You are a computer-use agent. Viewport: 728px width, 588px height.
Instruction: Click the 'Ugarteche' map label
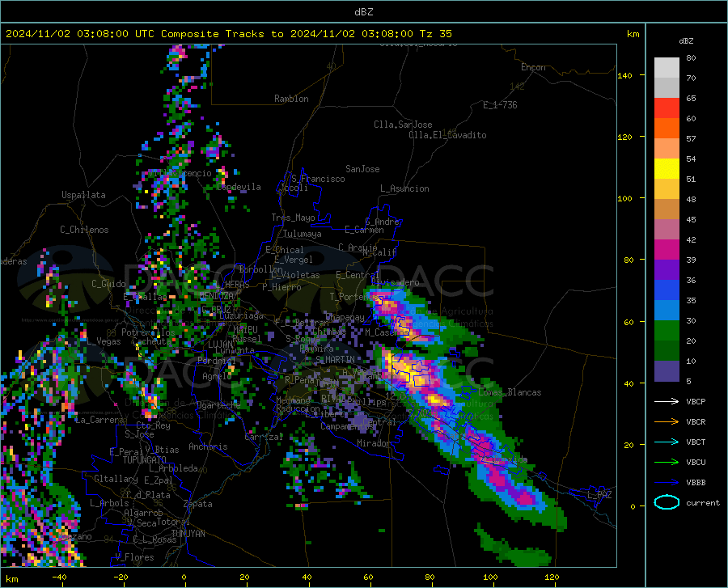point(218,404)
